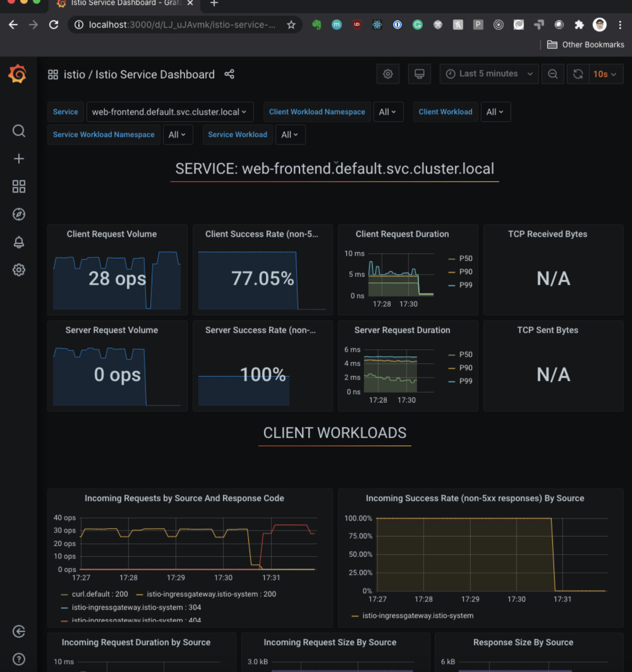The image size is (632, 672).
Task: Open TCP Received Bytes panel title menu
Action: [x=548, y=234]
